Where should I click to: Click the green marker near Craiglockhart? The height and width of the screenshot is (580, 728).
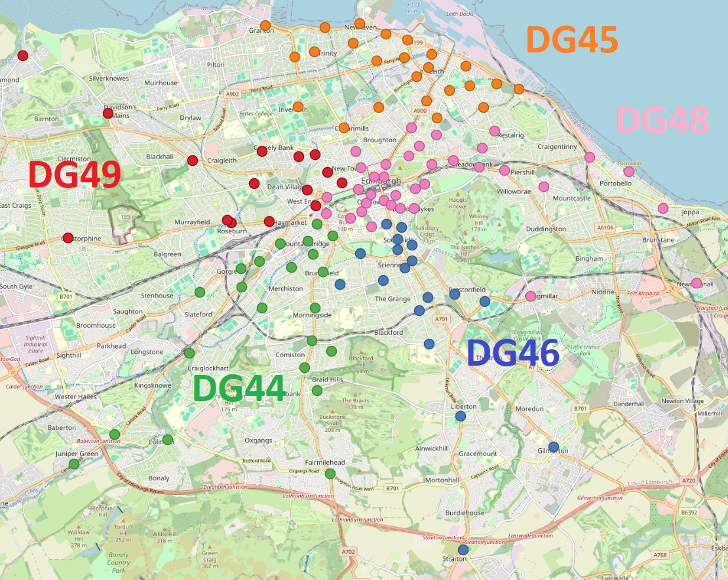189,353
